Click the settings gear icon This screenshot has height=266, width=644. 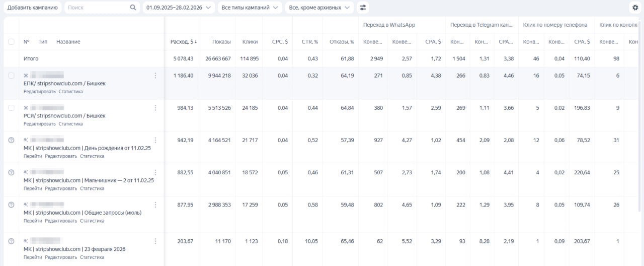(635, 8)
